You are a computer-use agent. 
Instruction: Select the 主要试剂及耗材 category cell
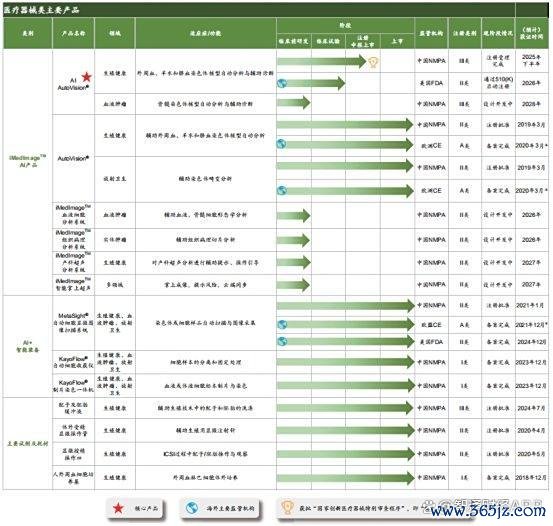28,443
